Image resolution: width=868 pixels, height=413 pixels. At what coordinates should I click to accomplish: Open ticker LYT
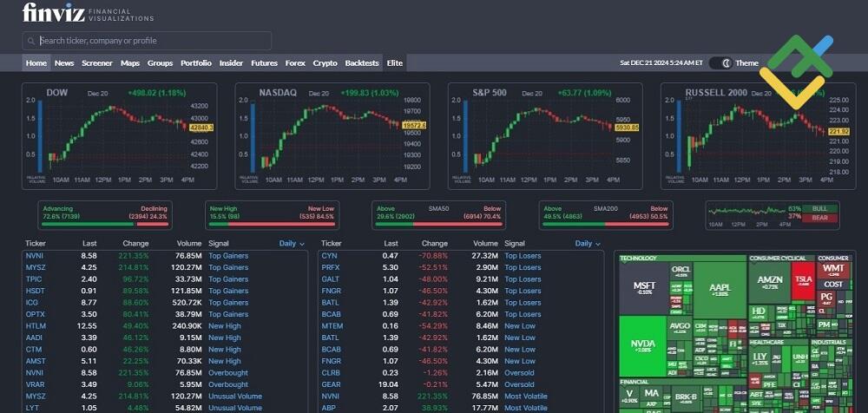click(31, 408)
